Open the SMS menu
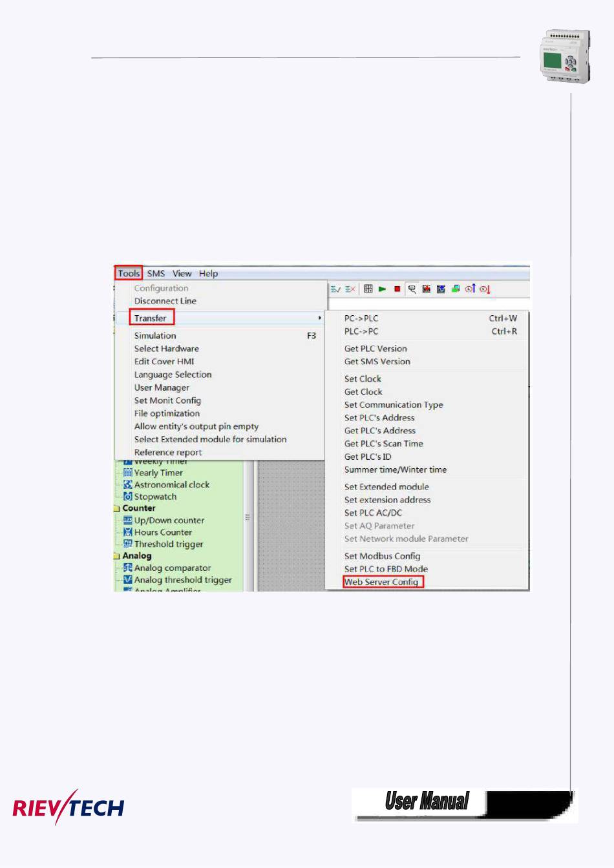This screenshot has width=614, height=868. (156, 273)
